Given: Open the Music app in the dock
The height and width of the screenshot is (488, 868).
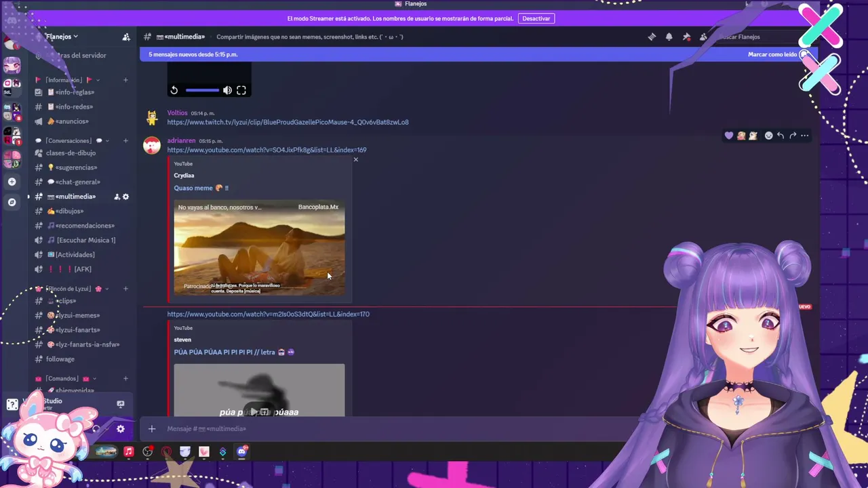Looking at the screenshot, I should point(129,451).
